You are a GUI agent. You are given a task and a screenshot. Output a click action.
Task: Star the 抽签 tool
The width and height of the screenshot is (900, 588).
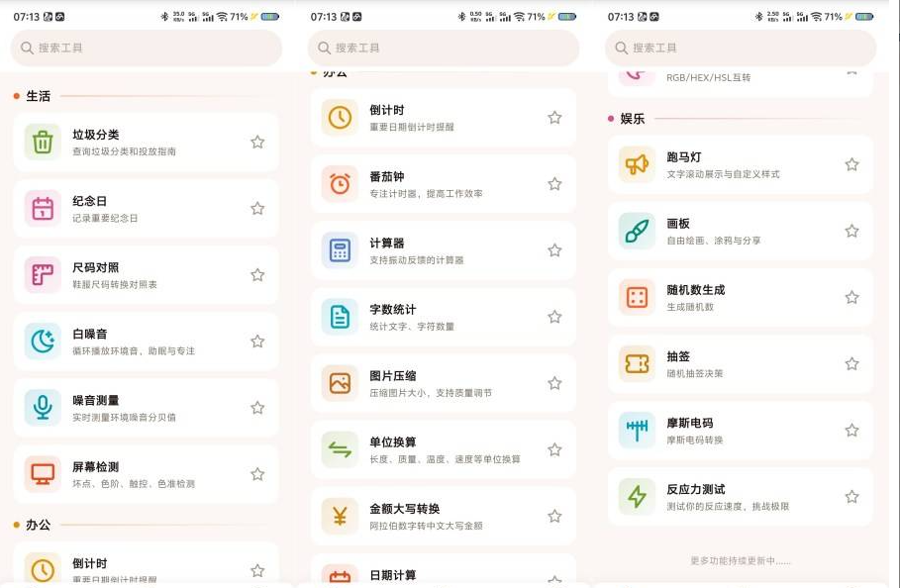coord(851,363)
